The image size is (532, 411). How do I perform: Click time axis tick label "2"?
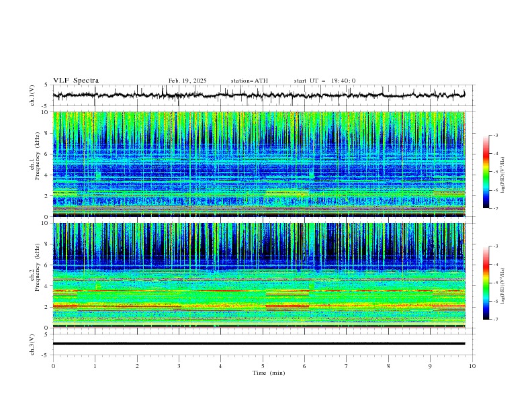137,366
